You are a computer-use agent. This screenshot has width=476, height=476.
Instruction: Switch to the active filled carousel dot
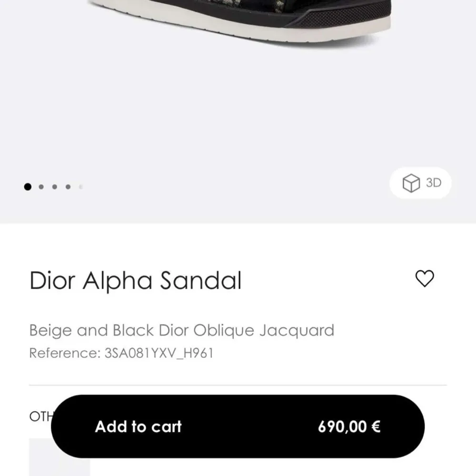[27, 187]
